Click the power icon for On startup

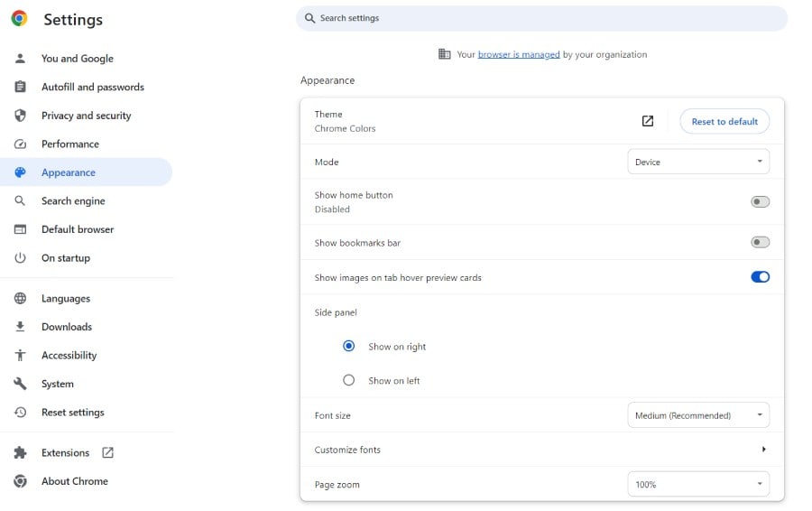pyautogui.click(x=20, y=257)
